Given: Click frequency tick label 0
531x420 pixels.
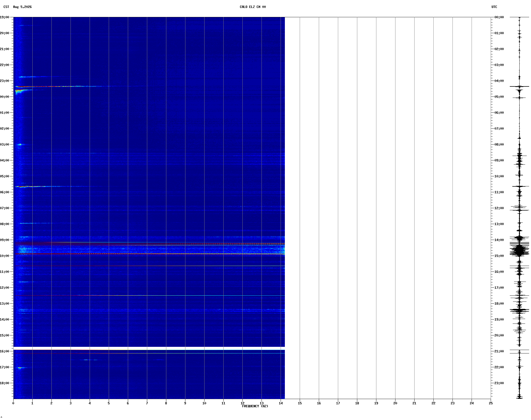Looking at the screenshot, I should 13,403.
